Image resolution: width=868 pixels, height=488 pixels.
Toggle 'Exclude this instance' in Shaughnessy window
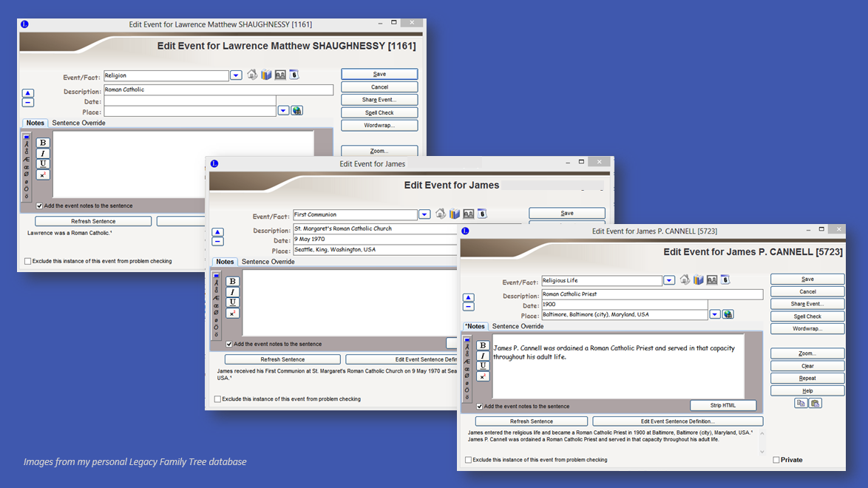[27, 261]
